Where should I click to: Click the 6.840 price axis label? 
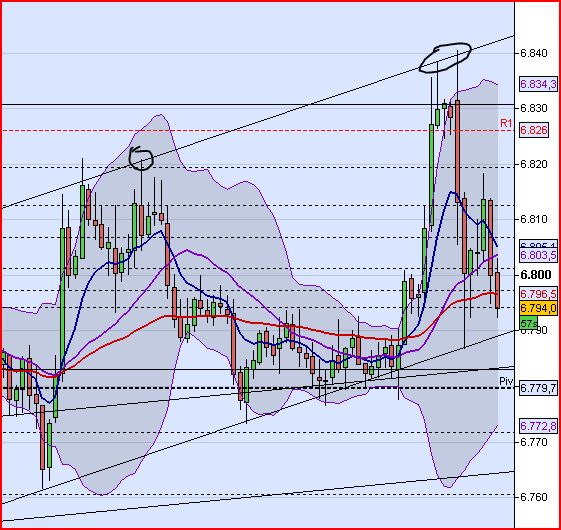[x=534, y=53]
